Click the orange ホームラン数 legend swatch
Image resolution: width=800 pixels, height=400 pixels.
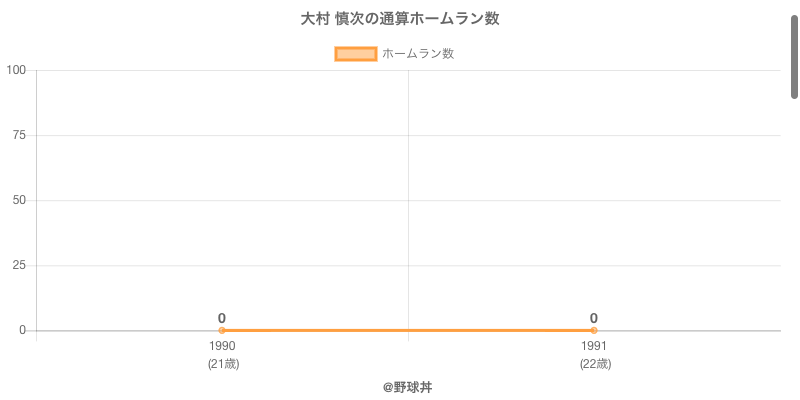tap(355, 54)
